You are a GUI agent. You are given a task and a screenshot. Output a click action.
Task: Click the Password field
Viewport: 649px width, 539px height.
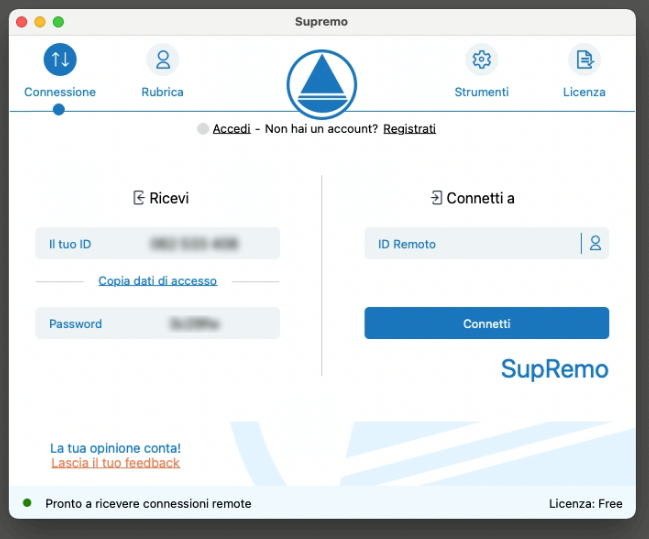158,323
